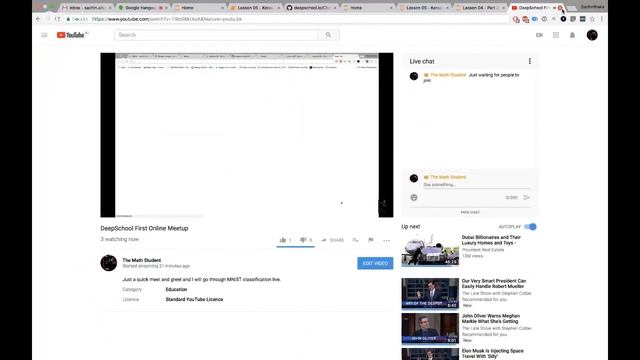
Task: Click the channel avatar beside The Math Student
Action: click(x=109, y=263)
